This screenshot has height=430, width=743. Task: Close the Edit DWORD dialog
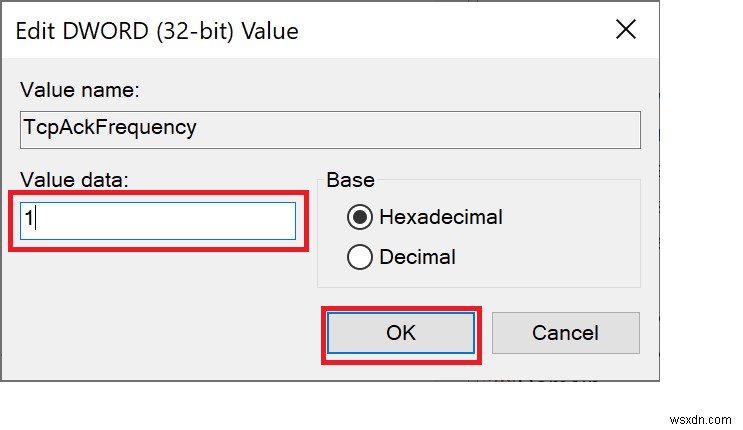(x=625, y=30)
